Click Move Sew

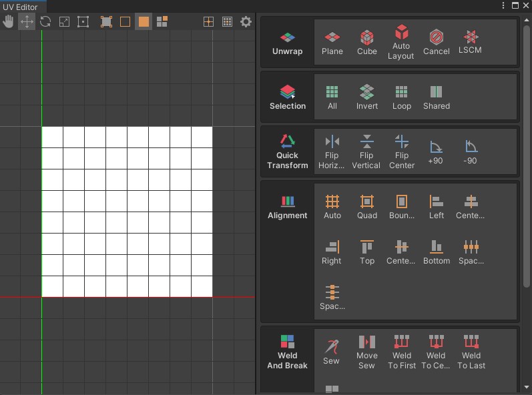pyautogui.click(x=366, y=351)
